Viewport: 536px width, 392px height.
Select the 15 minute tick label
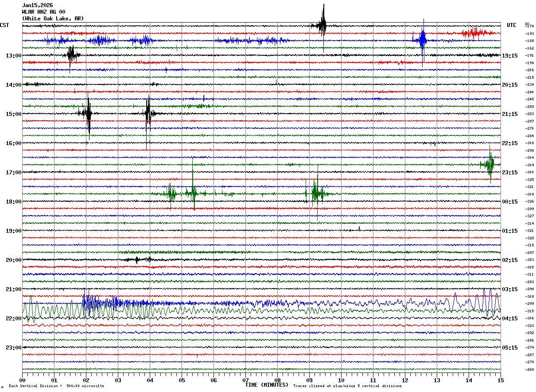point(500,380)
